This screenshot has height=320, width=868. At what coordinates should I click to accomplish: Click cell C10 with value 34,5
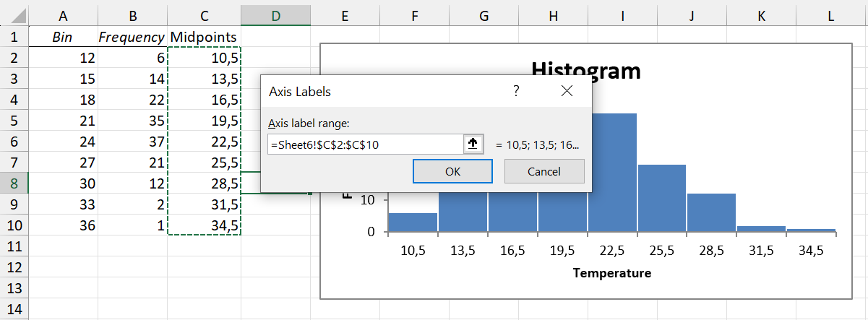point(204,225)
